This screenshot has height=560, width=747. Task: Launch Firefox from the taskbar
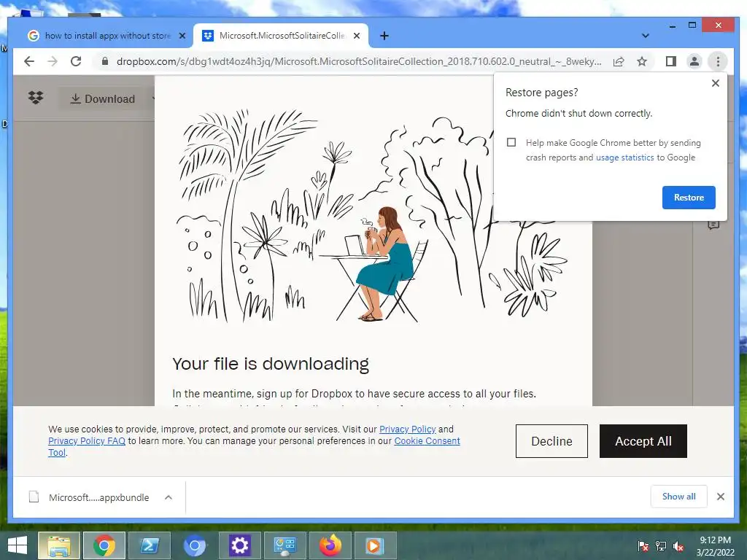click(330, 545)
